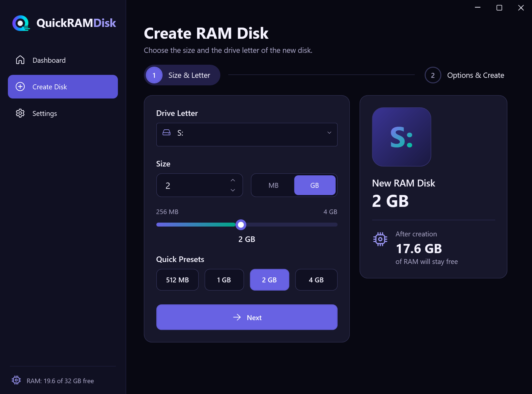Viewport: 532px width, 394px height.
Task: Open the Drive Letter dropdown chevron
Action: [329, 133]
